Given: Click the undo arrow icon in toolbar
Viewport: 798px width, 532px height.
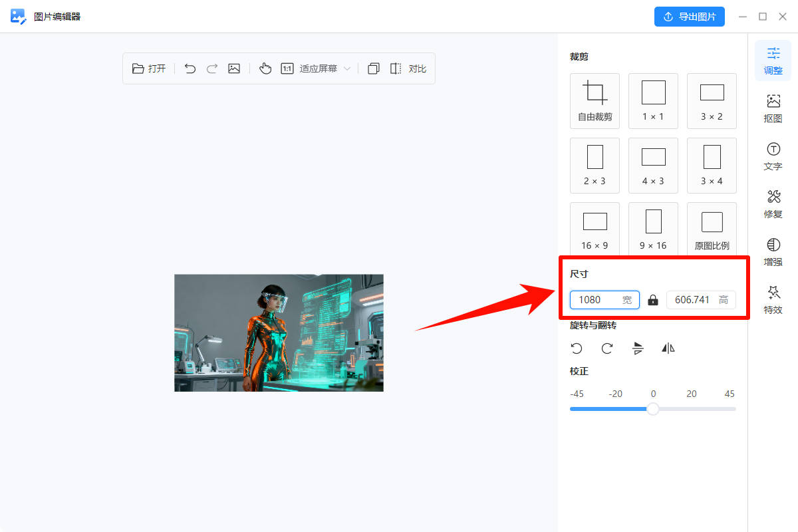Looking at the screenshot, I should pyautogui.click(x=190, y=68).
